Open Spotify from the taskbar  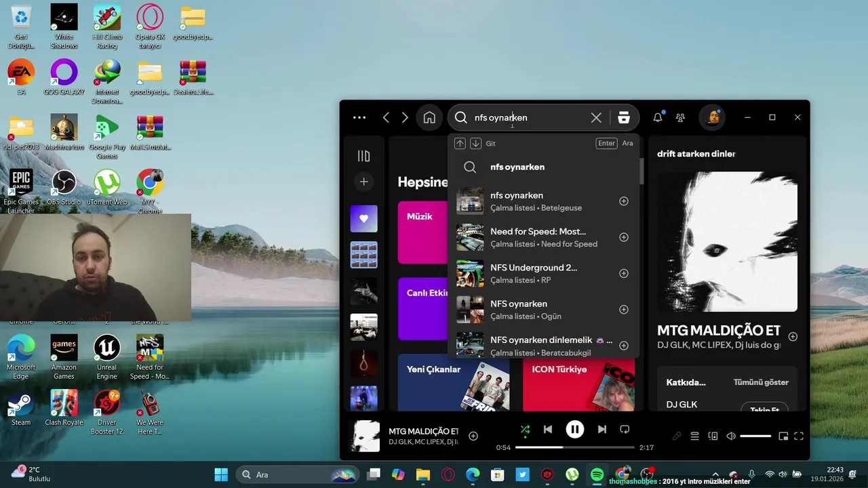point(597,474)
